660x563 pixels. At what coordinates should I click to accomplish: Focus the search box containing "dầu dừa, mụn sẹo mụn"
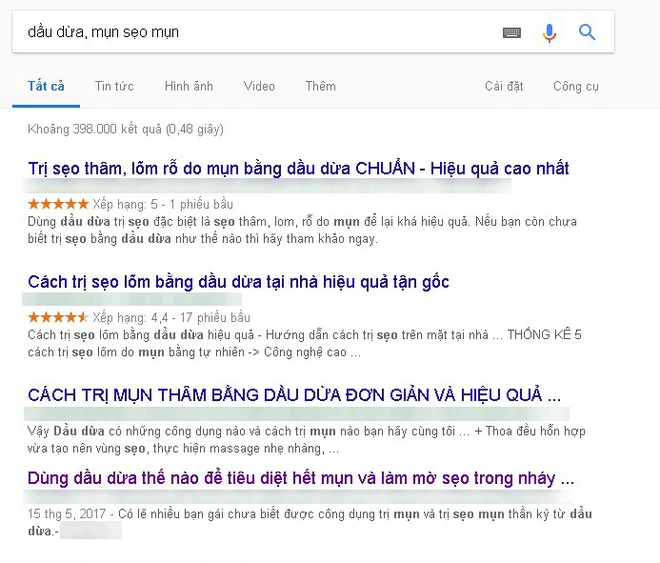[250, 33]
